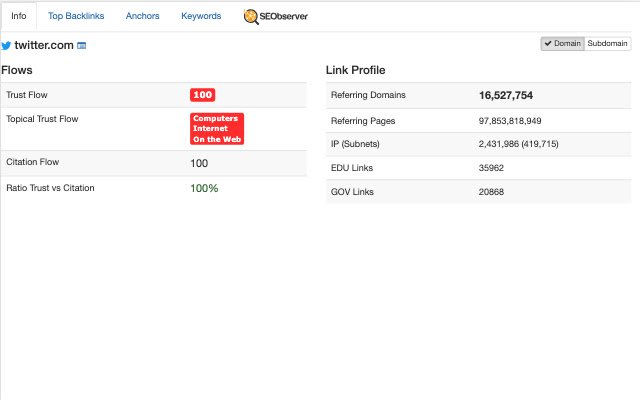Click the SEObserver magnifier logo icon
Image resolution: width=640 pixels, height=400 pixels.
pos(251,17)
